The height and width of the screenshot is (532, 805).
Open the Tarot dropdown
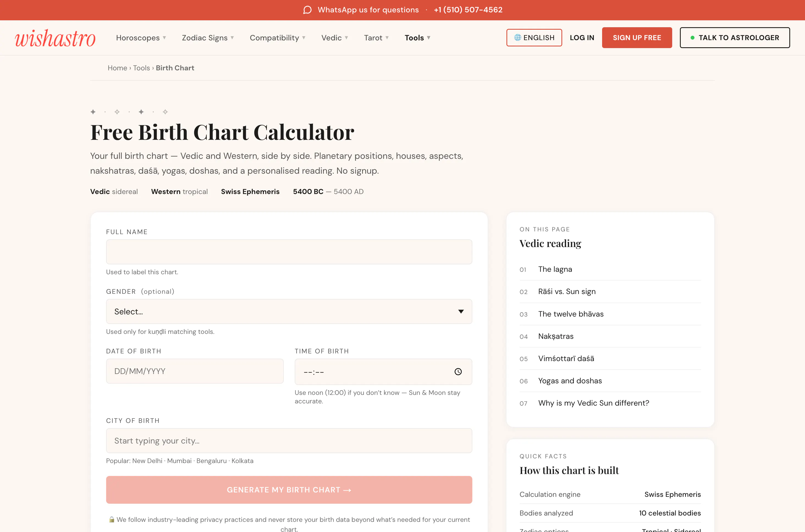pyautogui.click(x=376, y=38)
